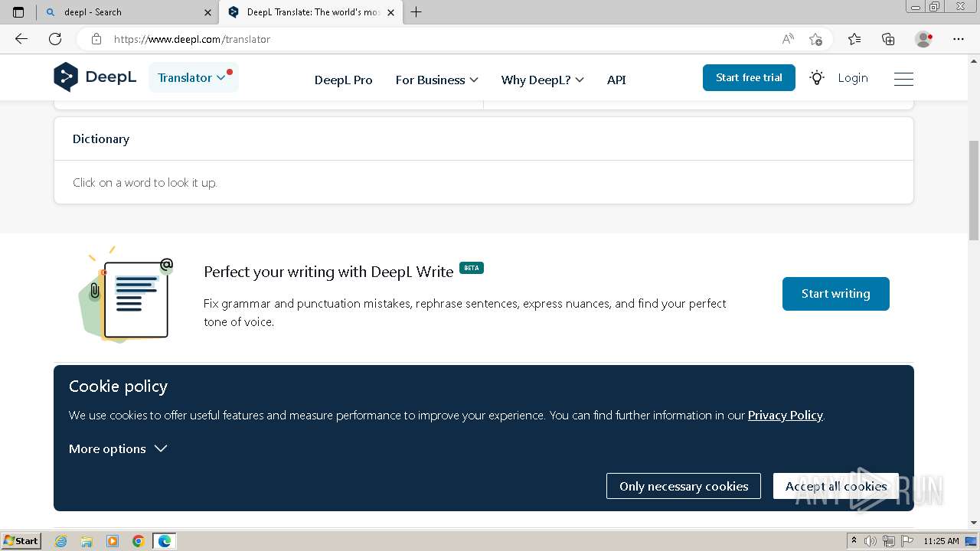Add page to favorites star-plus icon
The height and width of the screenshot is (551, 980).
coord(815,39)
